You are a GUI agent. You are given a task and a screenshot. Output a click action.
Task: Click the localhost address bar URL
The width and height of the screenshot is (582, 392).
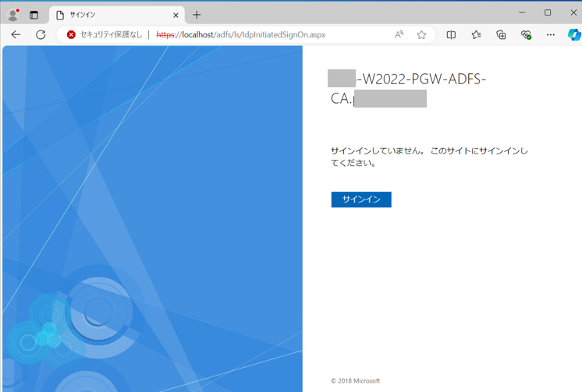coord(240,35)
